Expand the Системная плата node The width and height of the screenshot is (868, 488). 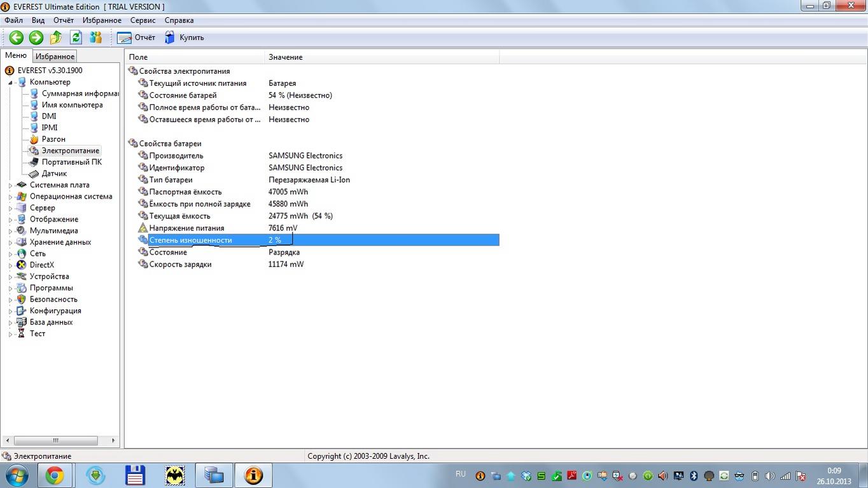tap(10, 185)
